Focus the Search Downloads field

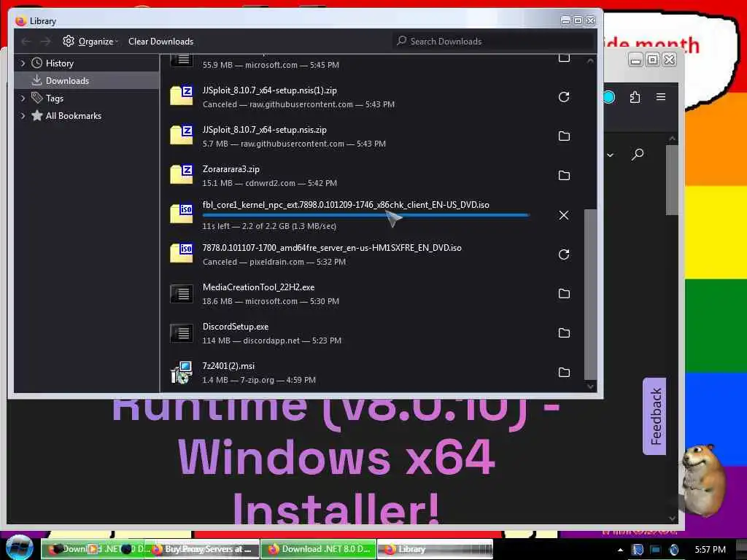[x=494, y=42]
